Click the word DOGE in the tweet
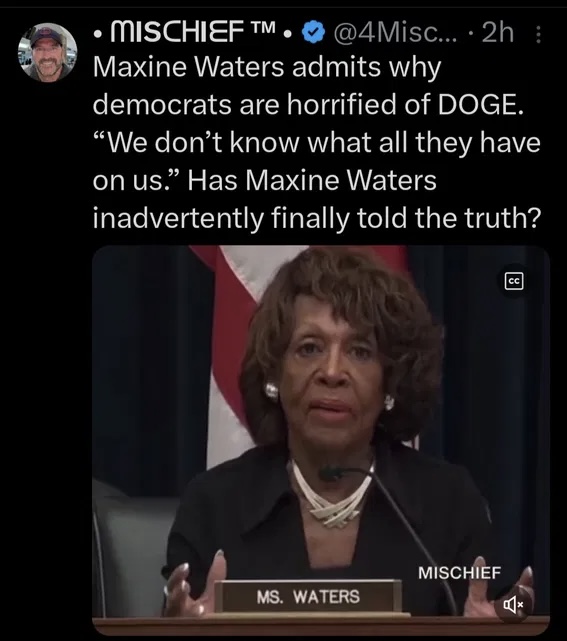 (x=480, y=105)
